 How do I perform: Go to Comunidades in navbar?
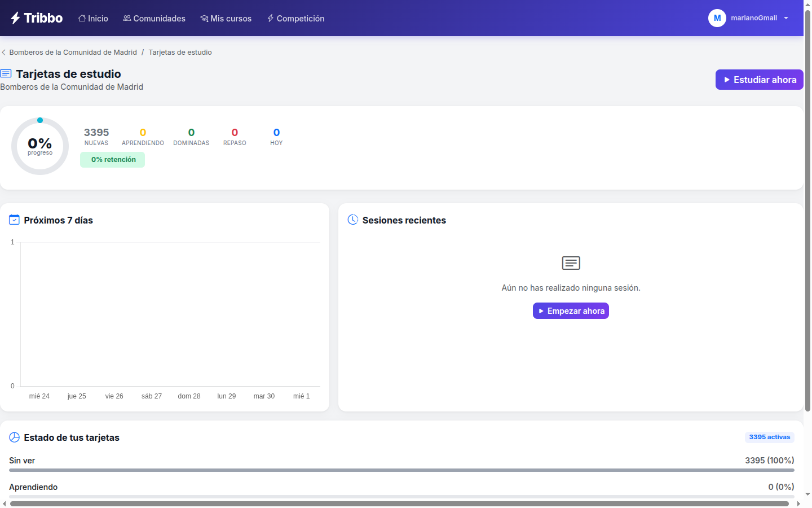point(154,19)
